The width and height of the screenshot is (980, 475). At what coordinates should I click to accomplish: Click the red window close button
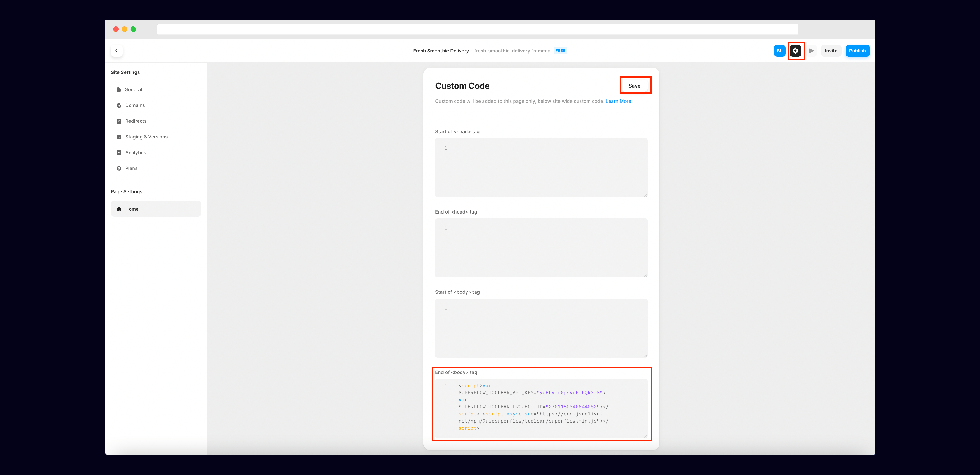pyautogui.click(x=116, y=29)
